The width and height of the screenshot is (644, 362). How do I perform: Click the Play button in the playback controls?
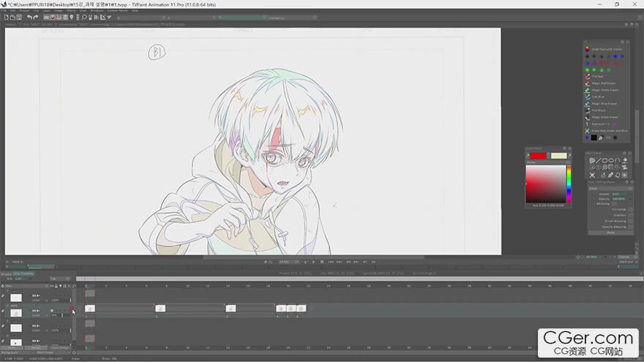tap(314, 262)
